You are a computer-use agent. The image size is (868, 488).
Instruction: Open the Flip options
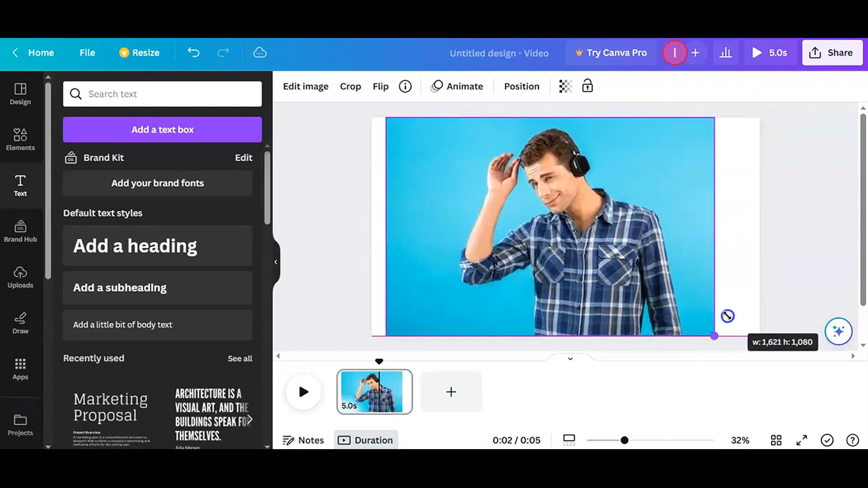381,86
